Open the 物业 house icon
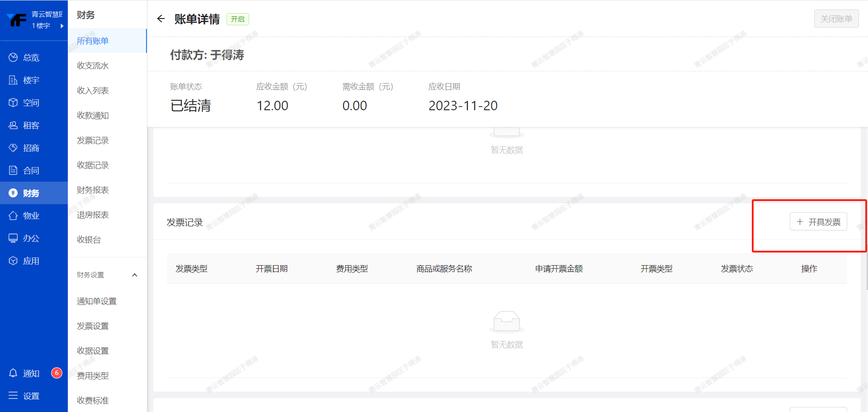The image size is (868, 412). (13, 215)
